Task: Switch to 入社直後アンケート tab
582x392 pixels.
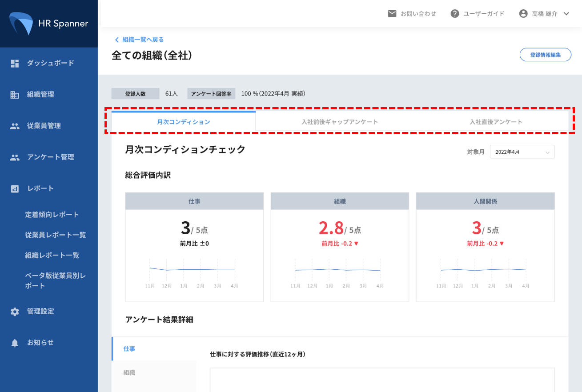Action: (496, 122)
